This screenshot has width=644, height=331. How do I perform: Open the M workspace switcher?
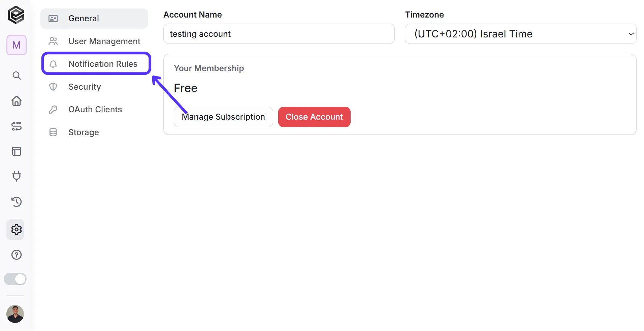[x=17, y=45]
